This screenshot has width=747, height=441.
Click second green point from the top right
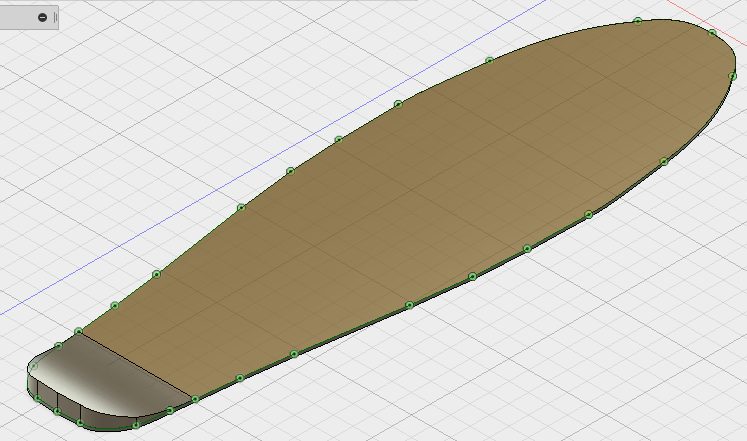[x=712, y=33]
